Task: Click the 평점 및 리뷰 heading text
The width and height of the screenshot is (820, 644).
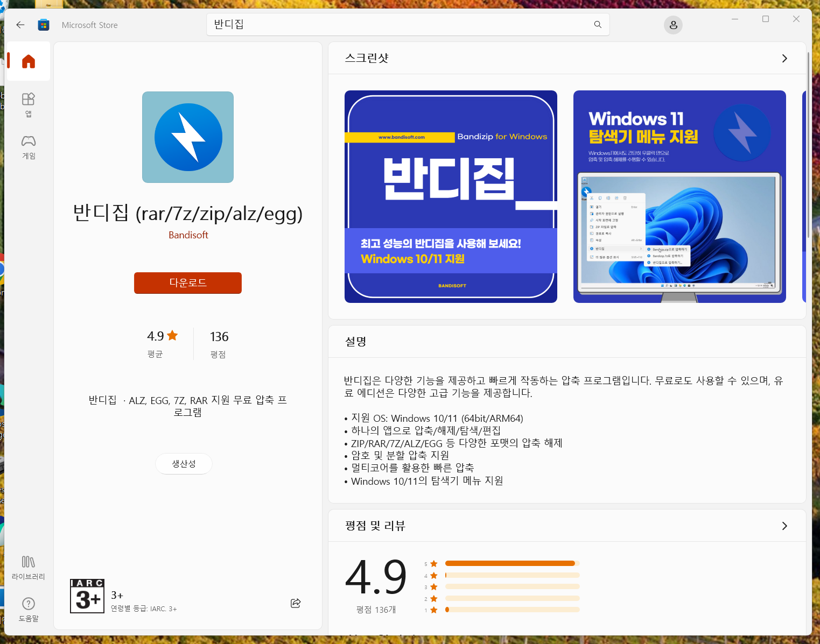Action: pos(375,526)
